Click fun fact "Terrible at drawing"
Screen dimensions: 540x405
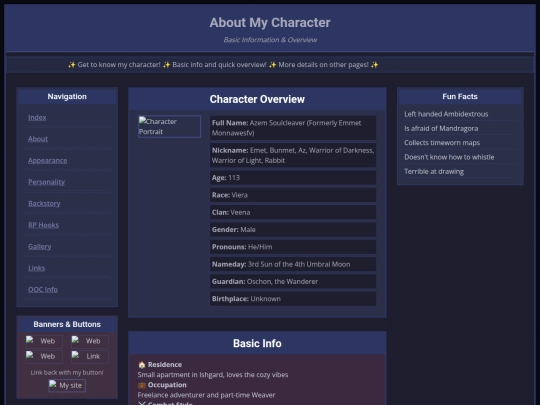434,172
